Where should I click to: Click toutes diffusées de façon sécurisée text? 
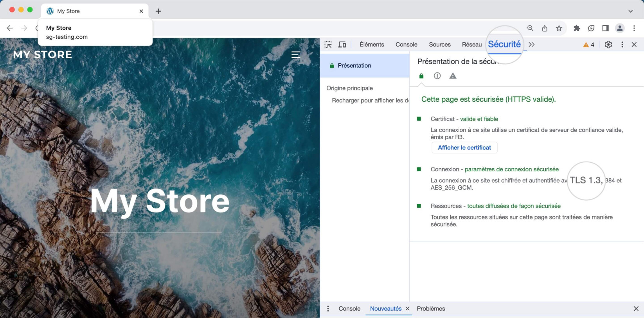click(514, 206)
